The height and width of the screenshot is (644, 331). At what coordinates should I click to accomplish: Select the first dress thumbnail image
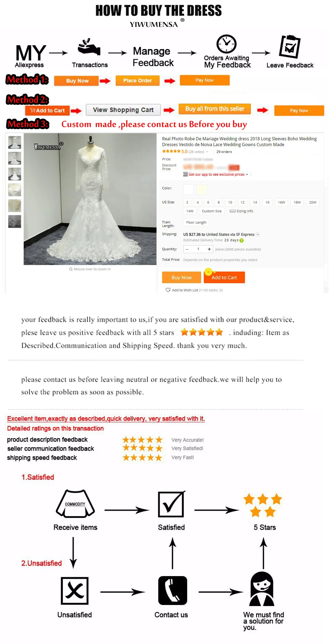tap(14, 142)
